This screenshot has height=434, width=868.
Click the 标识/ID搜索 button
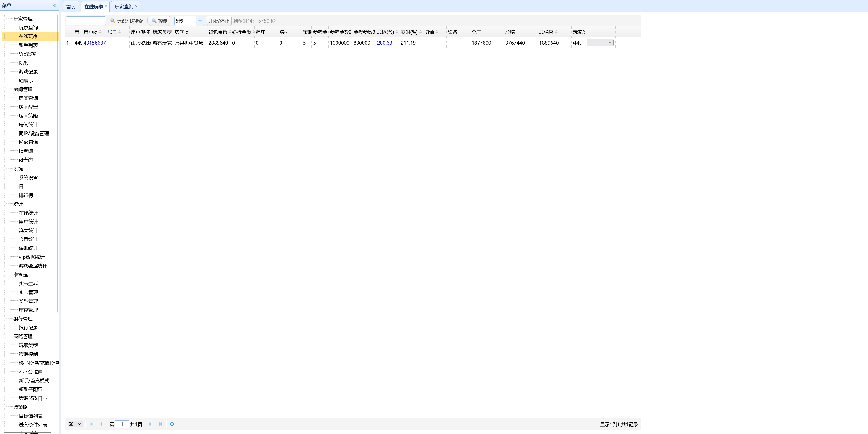coord(127,21)
